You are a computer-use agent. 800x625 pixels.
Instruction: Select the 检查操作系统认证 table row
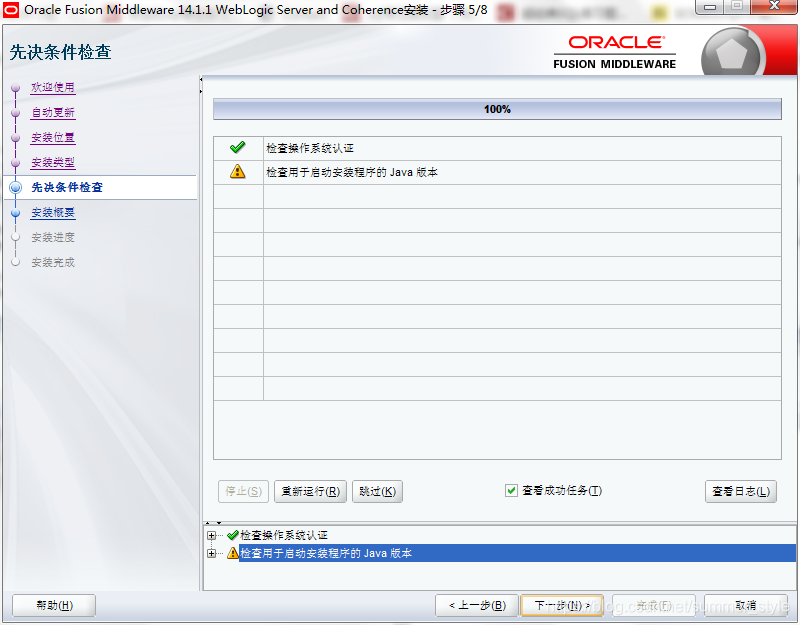click(497, 148)
